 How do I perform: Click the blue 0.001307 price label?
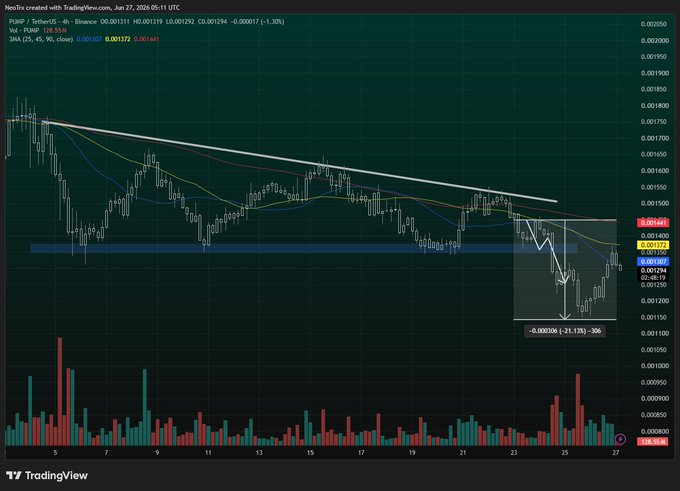[652, 262]
